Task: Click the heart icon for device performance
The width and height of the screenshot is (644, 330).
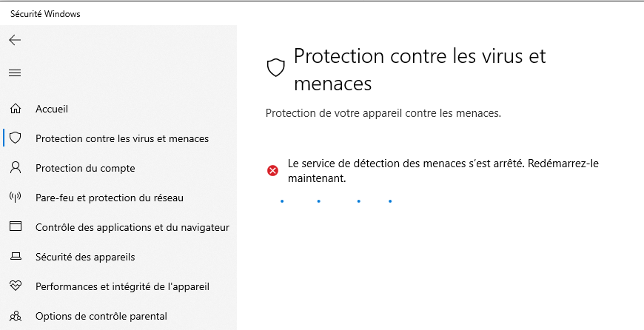Action: [x=16, y=286]
